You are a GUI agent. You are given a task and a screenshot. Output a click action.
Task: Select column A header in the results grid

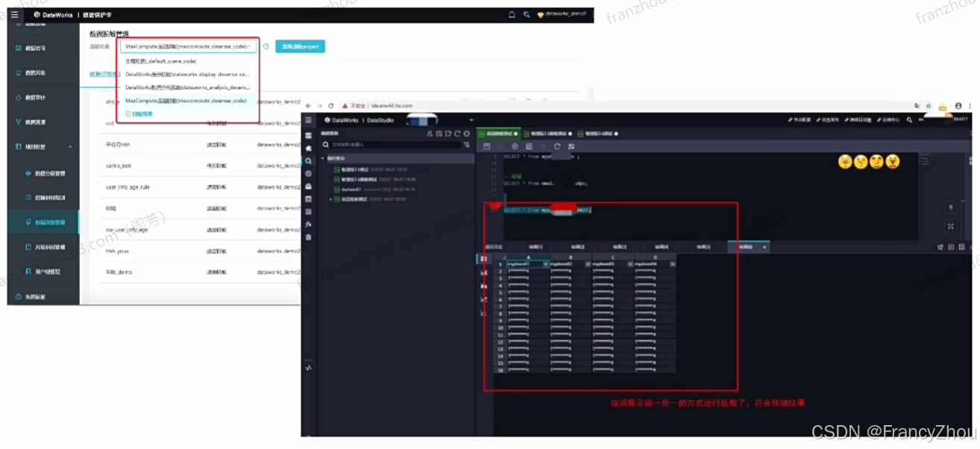click(528, 257)
